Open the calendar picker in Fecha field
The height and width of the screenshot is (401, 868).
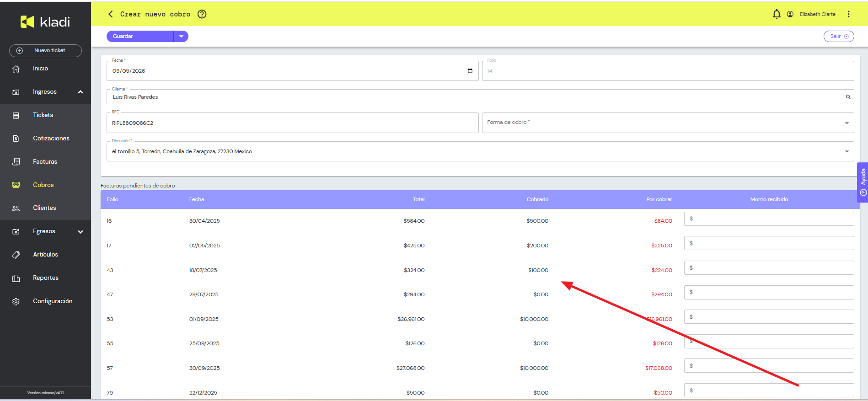470,71
